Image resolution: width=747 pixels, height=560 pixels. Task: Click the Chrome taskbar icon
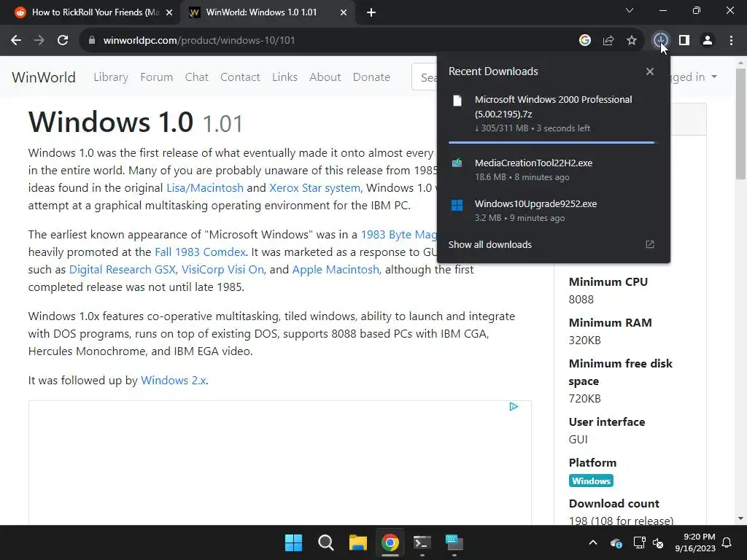tap(390, 542)
